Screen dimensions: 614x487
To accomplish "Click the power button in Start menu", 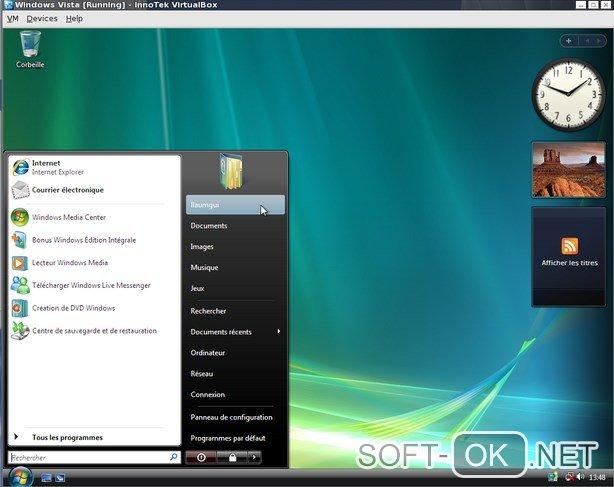I will (201, 457).
